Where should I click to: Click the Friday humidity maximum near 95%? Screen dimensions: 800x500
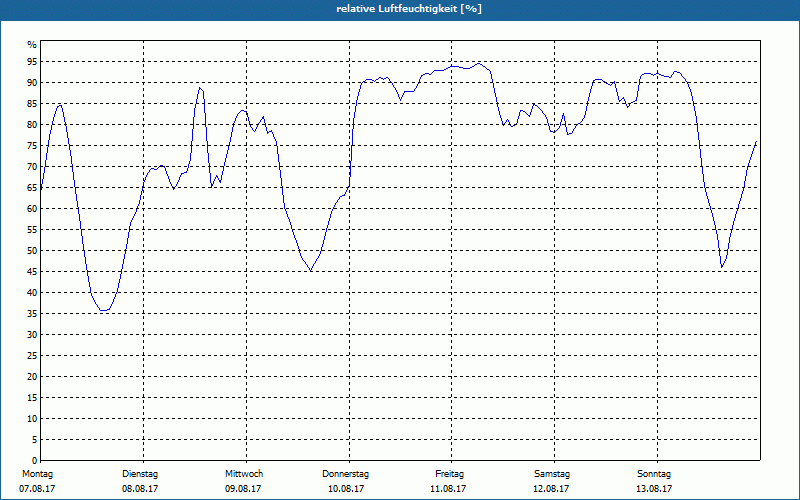(478, 64)
